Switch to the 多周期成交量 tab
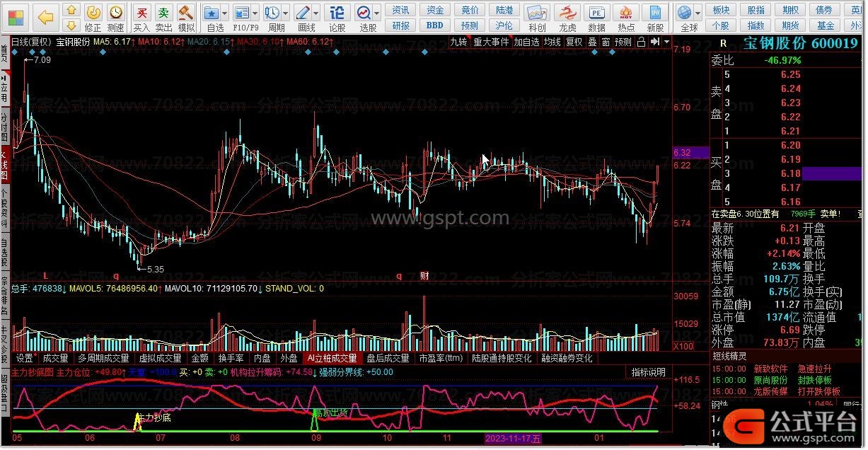The image size is (868, 450). (103, 358)
